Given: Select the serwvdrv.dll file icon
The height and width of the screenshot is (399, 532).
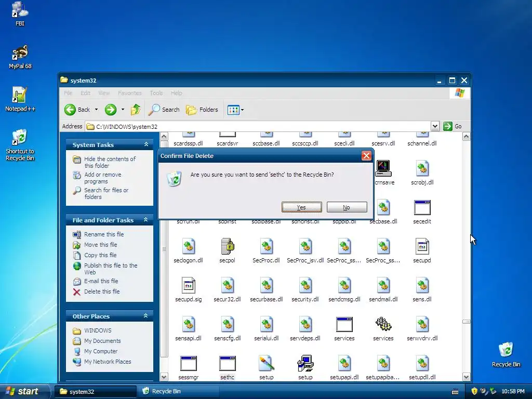Looking at the screenshot, I should click(x=422, y=324).
